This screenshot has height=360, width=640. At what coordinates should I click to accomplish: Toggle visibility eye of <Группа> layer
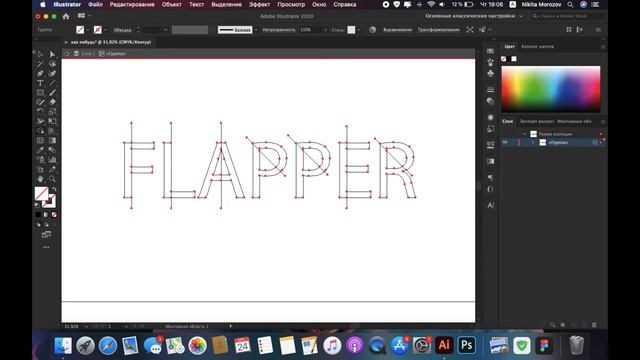505,142
